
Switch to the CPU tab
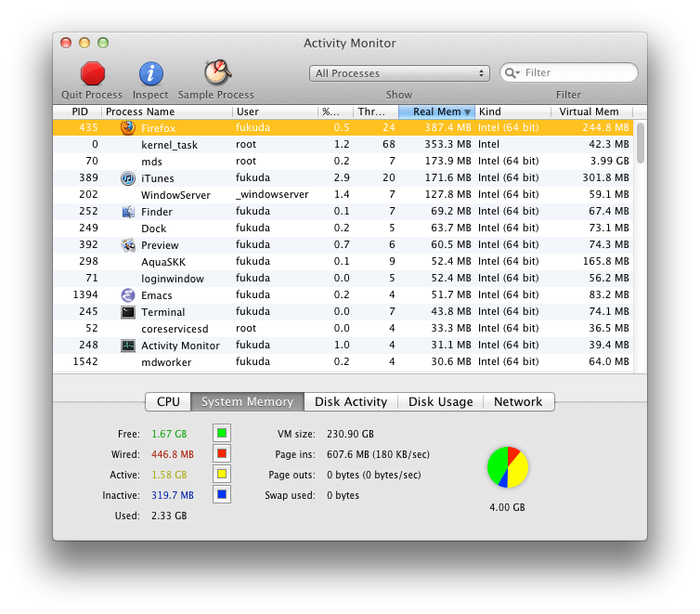point(168,401)
